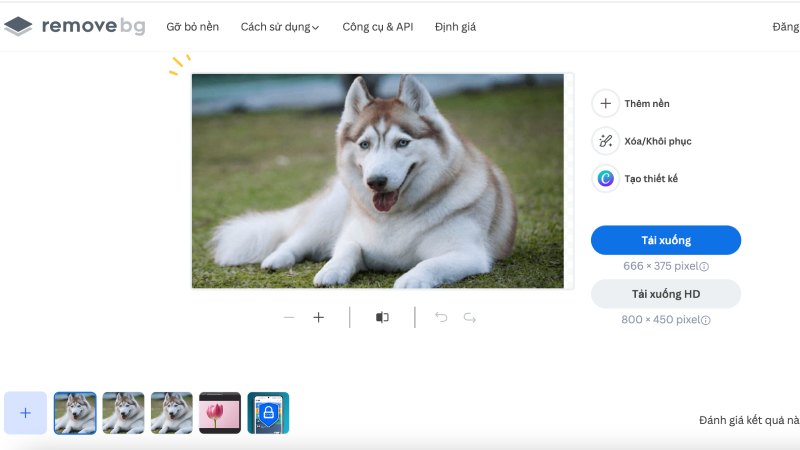This screenshot has width=800, height=450.
Task: Open the Gỡ bỏ nền menu item
Action: (x=192, y=27)
